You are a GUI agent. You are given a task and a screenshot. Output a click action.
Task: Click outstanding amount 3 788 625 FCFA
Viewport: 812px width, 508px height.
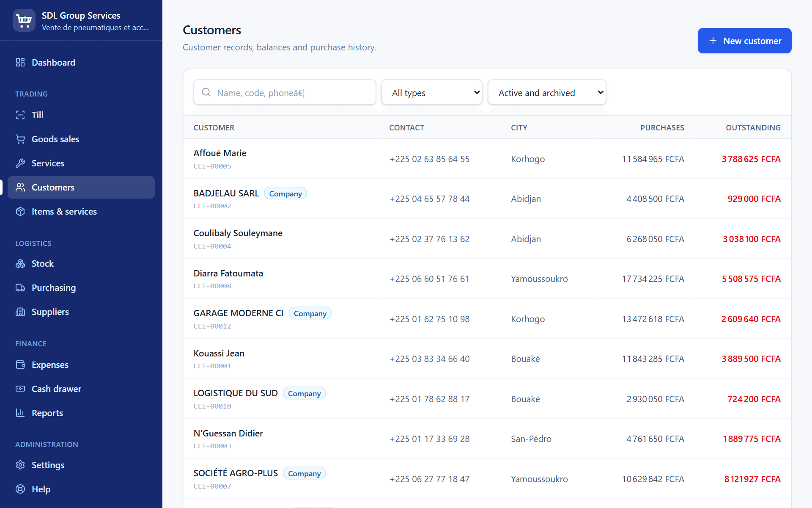(751, 159)
